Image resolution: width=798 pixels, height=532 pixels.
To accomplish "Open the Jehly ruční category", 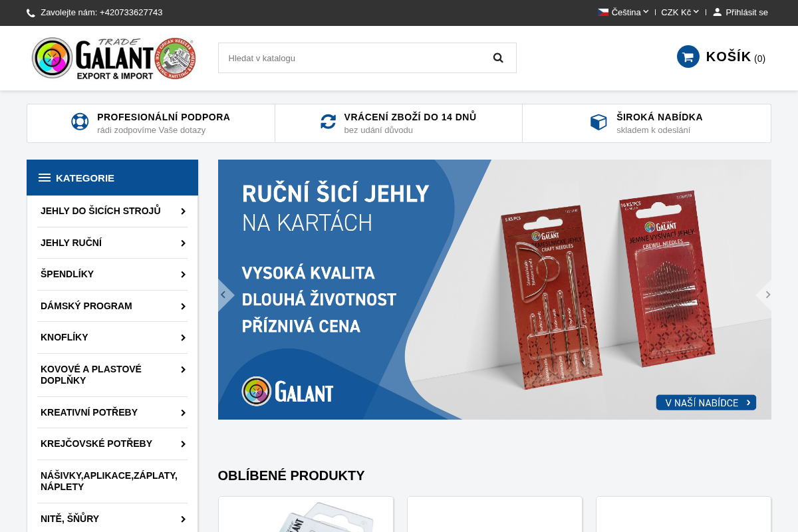I will [x=71, y=243].
